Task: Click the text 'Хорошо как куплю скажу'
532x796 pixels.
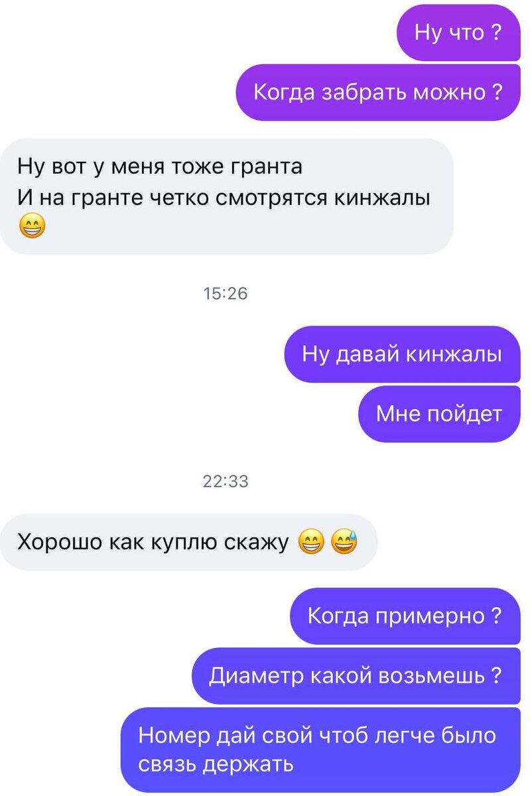Action: [x=153, y=543]
